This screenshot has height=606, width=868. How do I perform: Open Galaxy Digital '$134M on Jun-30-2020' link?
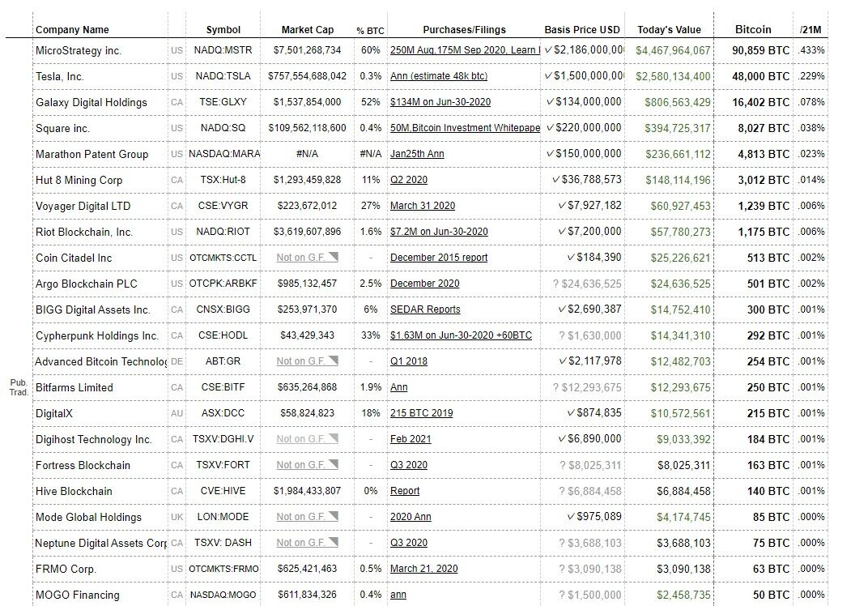click(440, 102)
